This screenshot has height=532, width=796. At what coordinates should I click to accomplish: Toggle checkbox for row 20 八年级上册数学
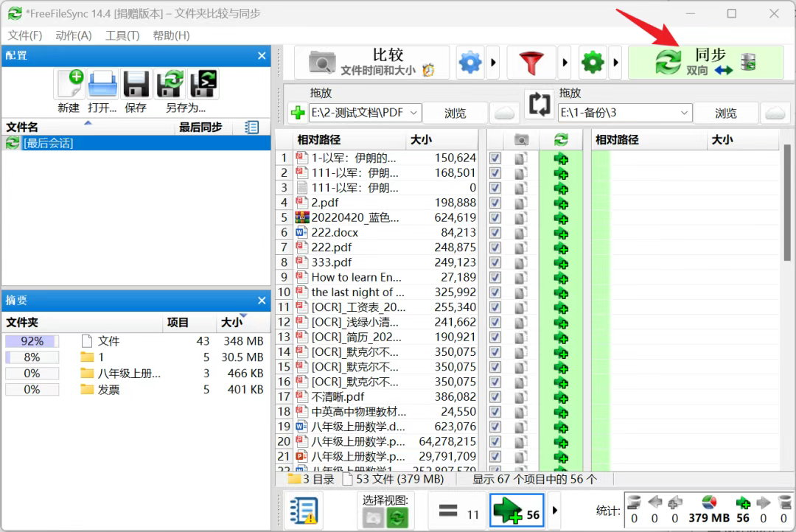[495, 441]
